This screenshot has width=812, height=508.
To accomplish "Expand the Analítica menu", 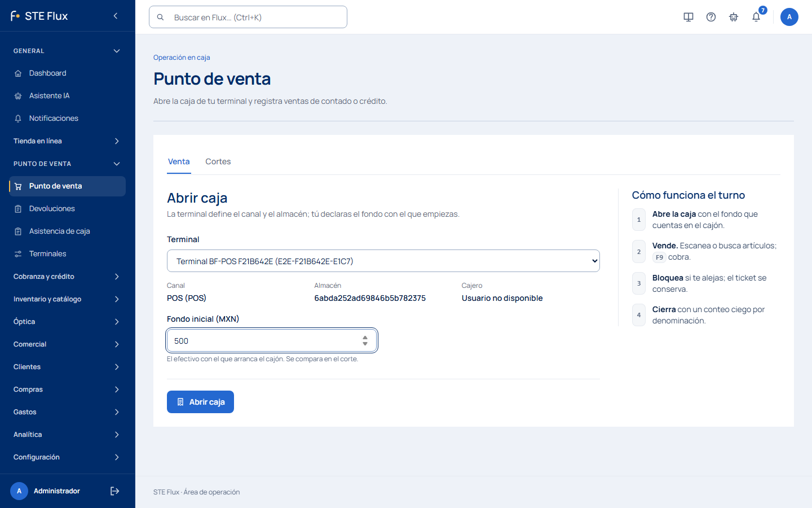I will click(68, 435).
